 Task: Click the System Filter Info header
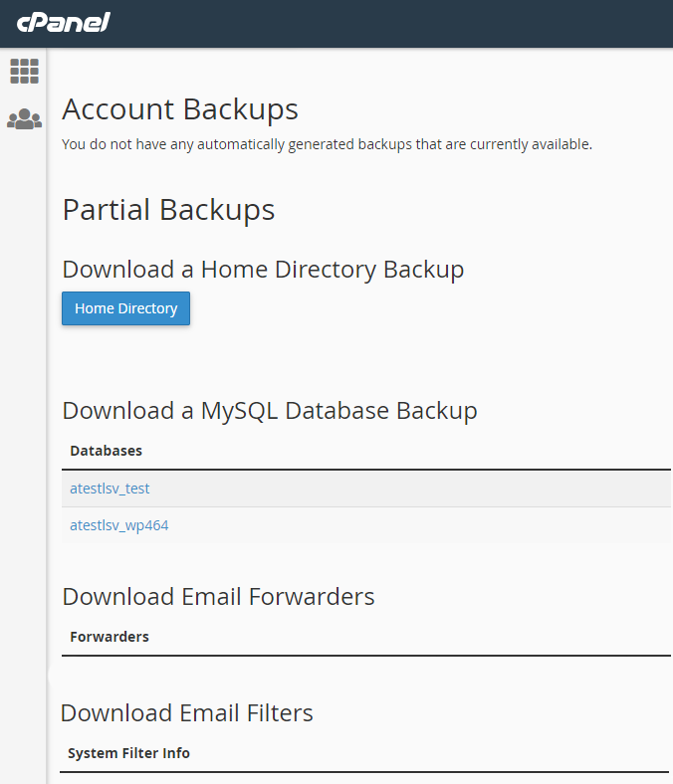click(x=128, y=753)
